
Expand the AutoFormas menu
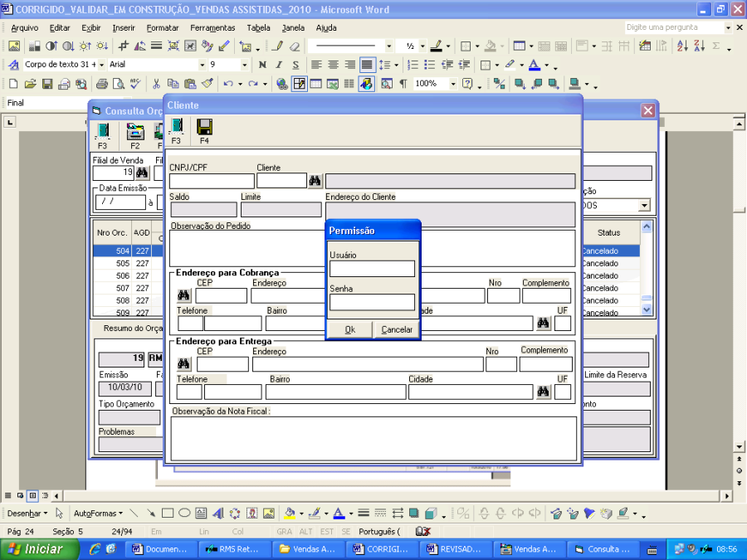click(98, 514)
